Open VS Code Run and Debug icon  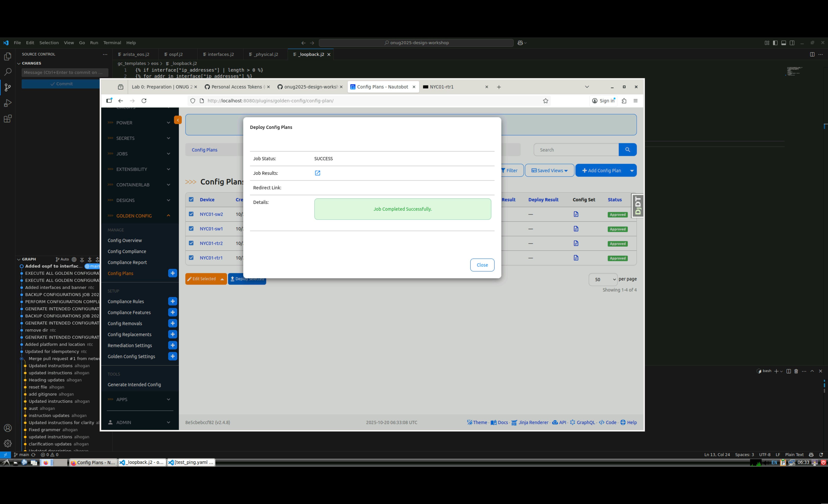coord(7,103)
